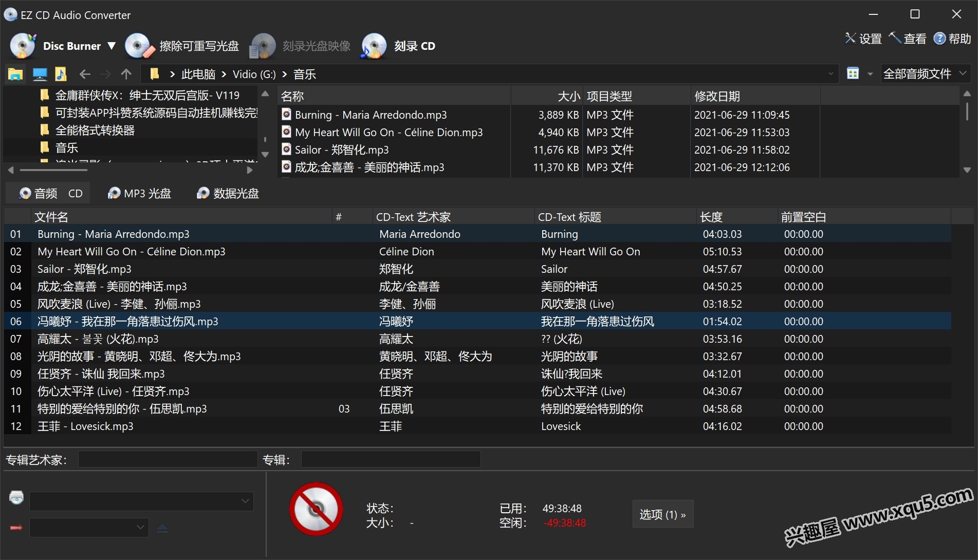The width and height of the screenshot is (978, 560).
Task: Focus the 专辑 album input field
Action: (x=391, y=459)
